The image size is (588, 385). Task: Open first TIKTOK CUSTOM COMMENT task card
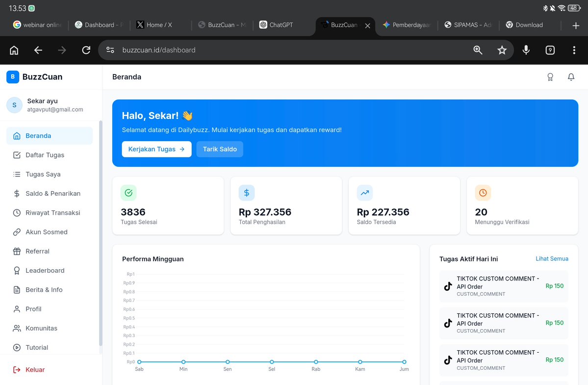[504, 286]
